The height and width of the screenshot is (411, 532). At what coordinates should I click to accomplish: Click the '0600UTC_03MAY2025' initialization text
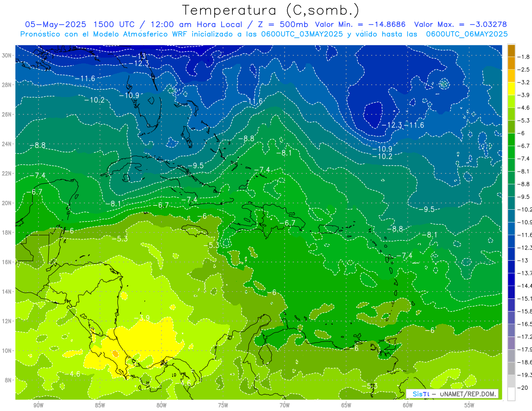click(301, 34)
